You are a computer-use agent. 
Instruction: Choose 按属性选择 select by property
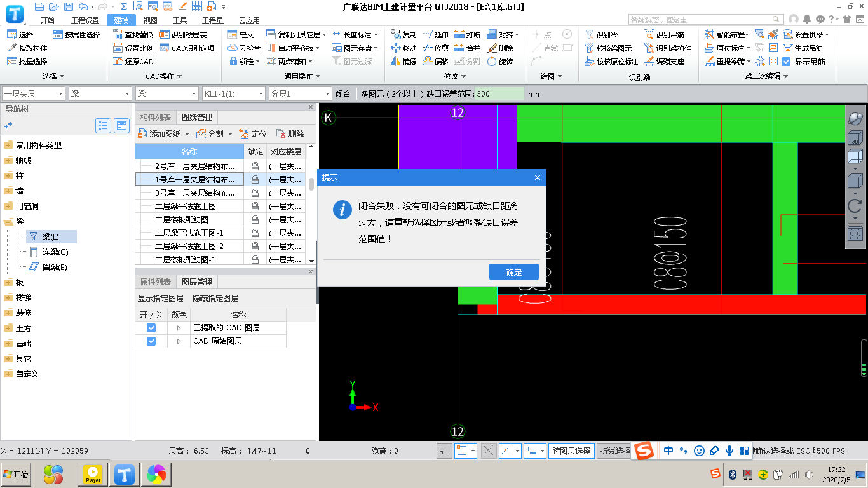click(x=77, y=35)
